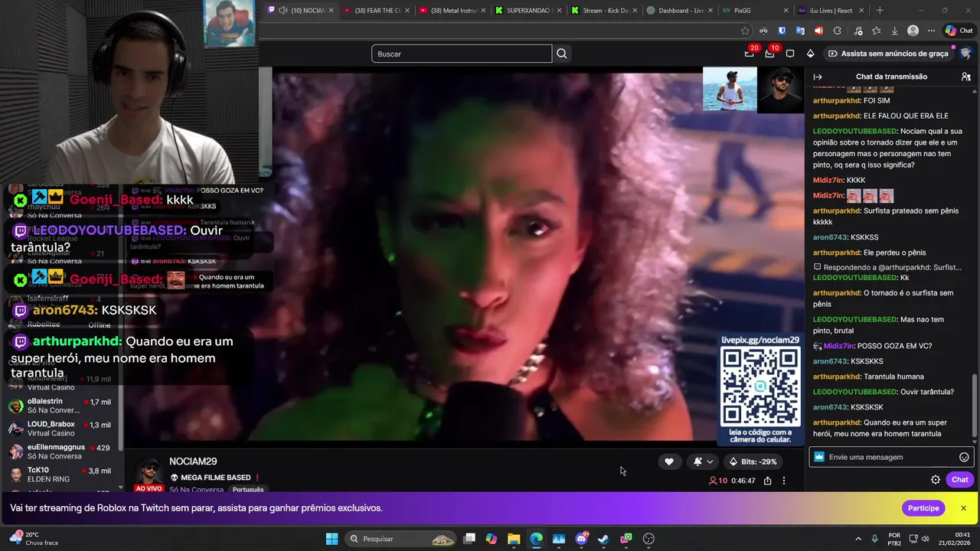
Task: Click Assista sem anúncios de graça button
Action: pyautogui.click(x=888, y=54)
